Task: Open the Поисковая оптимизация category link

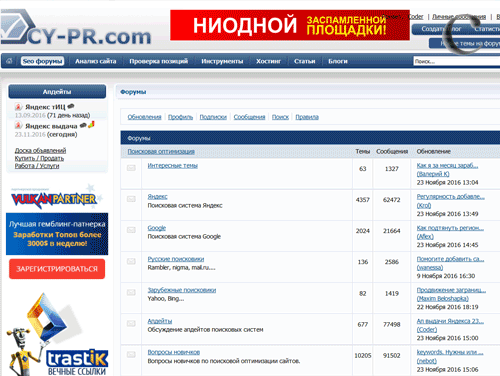Action: pyautogui.click(x=161, y=152)
